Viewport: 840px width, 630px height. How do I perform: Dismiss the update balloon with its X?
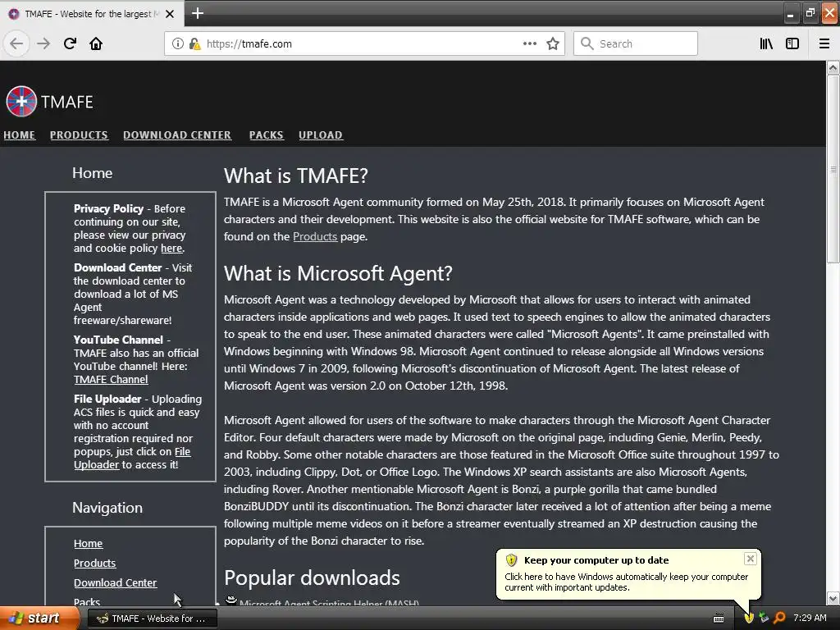[750, 559]
